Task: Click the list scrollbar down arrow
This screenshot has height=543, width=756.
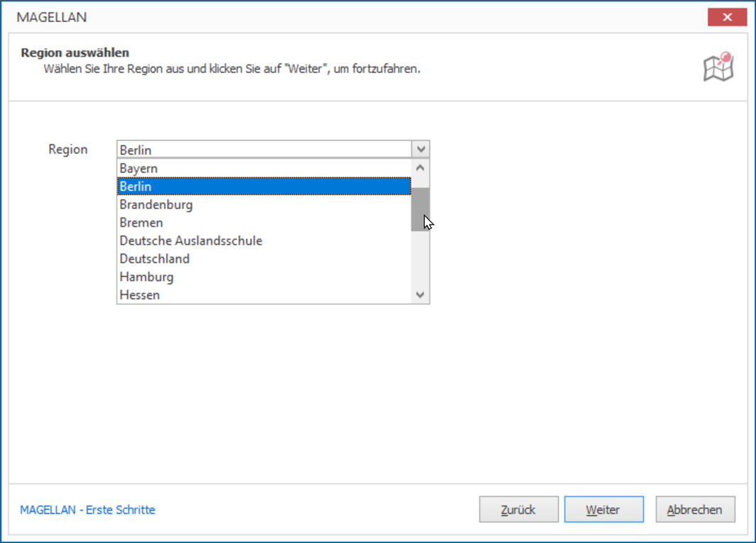Action: [420, 295]
